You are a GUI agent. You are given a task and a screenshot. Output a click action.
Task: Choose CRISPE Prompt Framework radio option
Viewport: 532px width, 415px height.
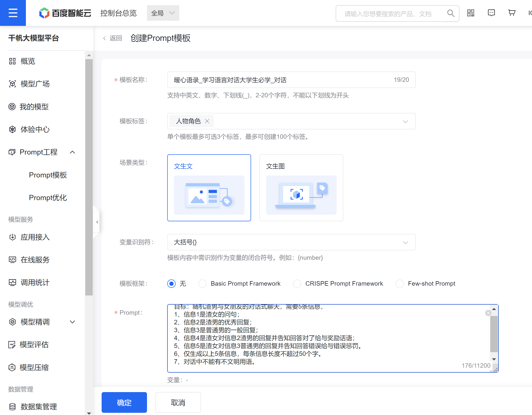(x=297, y=284)
